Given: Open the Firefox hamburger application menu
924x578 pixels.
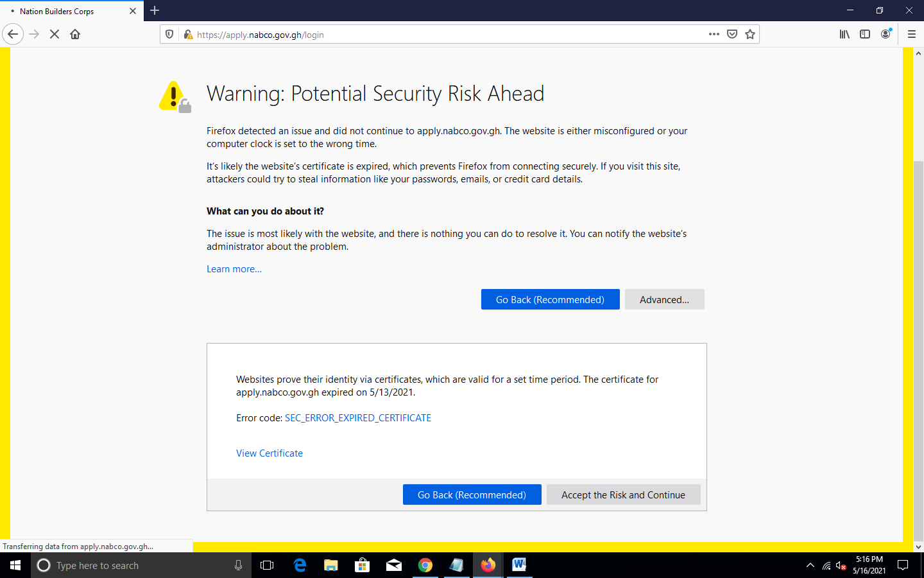Looking at the screenshot, I should (911, 35).
